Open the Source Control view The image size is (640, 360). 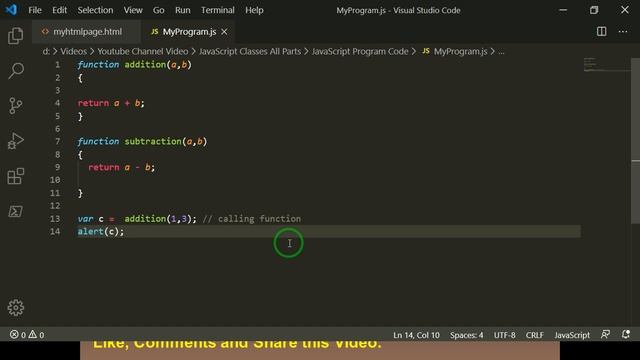[x=16, y=106]
